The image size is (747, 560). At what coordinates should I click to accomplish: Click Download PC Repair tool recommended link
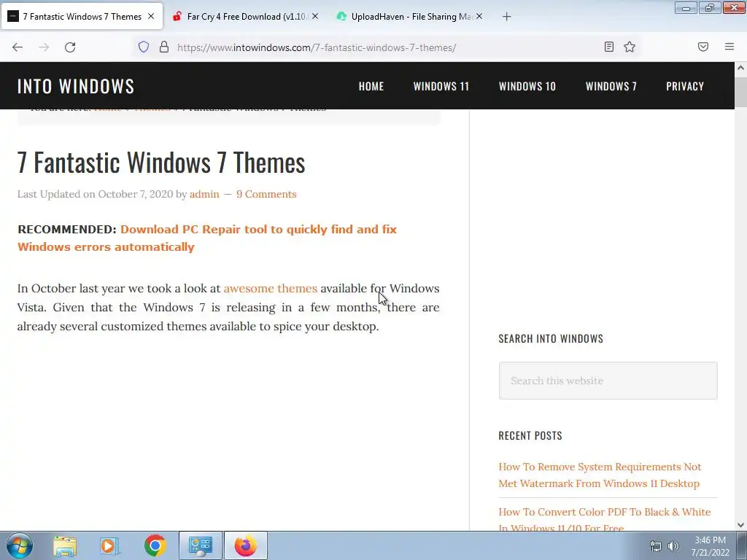(207, 238)
